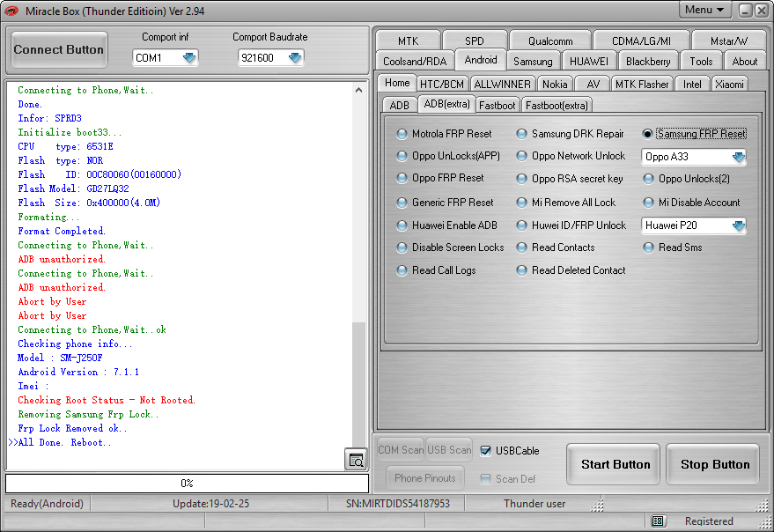This screenshot has height=532, width=774.
Task: Open the MTK Flasher sub-tab
Action: coord(642,85)
